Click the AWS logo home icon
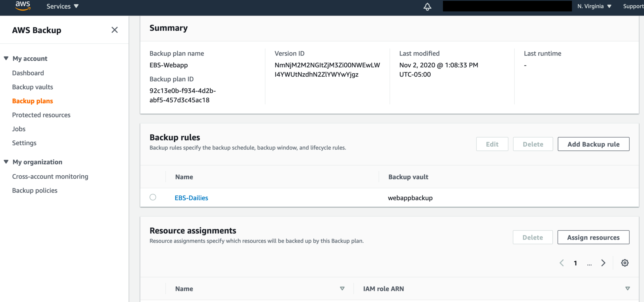The image size is (644, 302). pyautogui.click(x=23, y=6)
